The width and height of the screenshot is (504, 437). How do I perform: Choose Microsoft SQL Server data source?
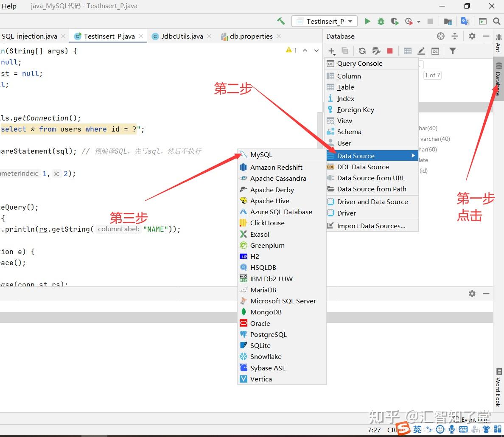coord(282,301)
